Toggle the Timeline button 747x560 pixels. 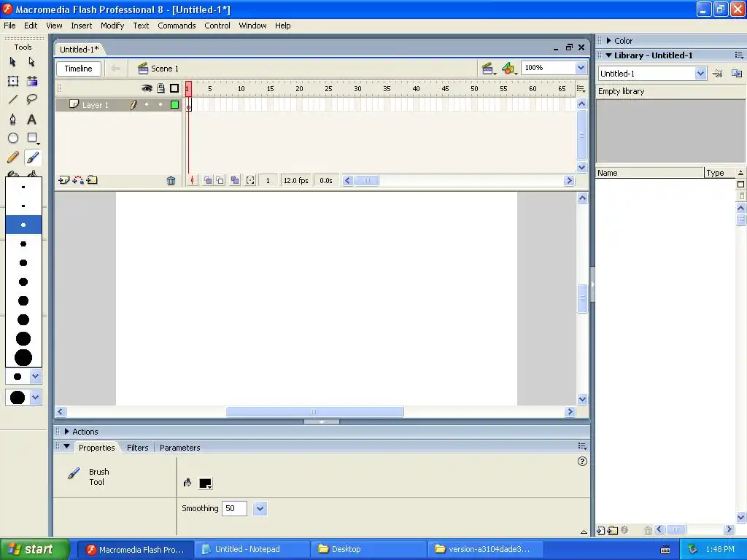pyautogui.click(x=79, y=69)
